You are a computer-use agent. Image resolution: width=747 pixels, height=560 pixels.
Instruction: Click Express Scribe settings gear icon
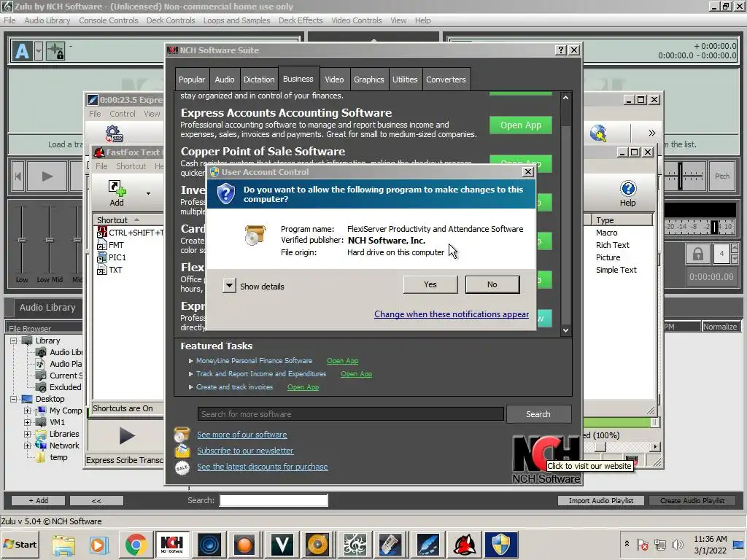[x=115, y=134]
